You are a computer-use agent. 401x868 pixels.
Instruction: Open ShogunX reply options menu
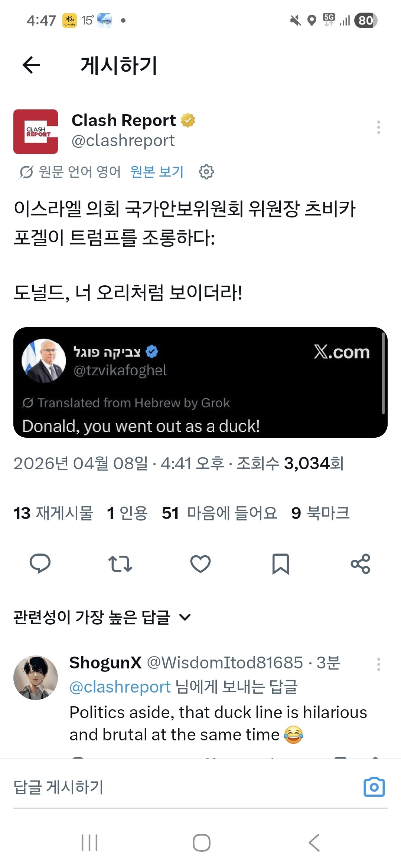tap(378, 664)
